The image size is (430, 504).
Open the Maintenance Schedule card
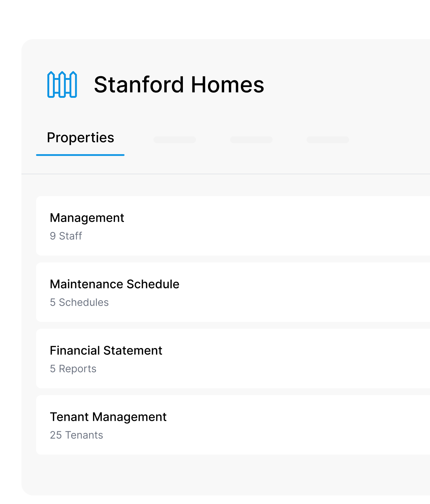pyautogui.click(x=214, y=292)
